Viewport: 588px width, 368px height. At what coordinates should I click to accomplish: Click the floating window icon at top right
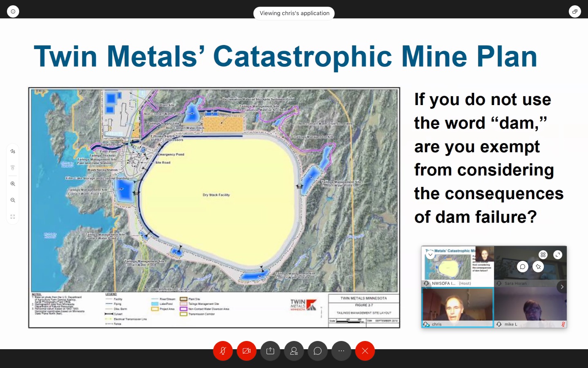click(x=575, y=11)
